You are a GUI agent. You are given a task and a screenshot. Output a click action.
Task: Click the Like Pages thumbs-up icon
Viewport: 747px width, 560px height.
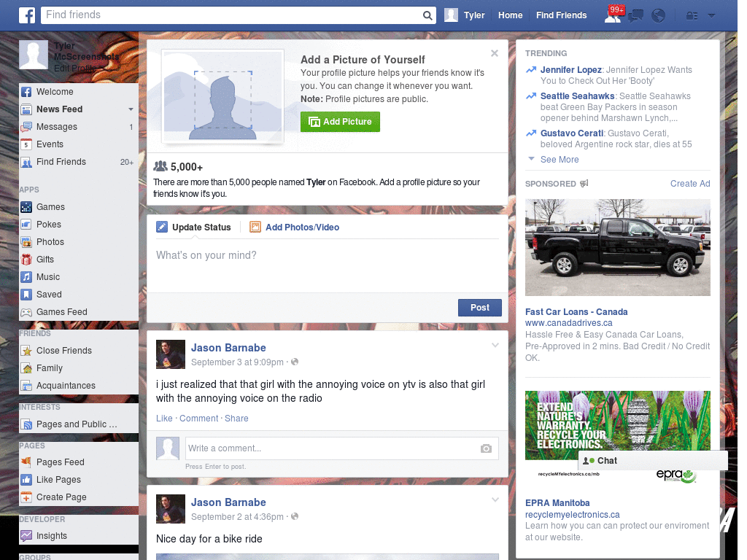26,480
